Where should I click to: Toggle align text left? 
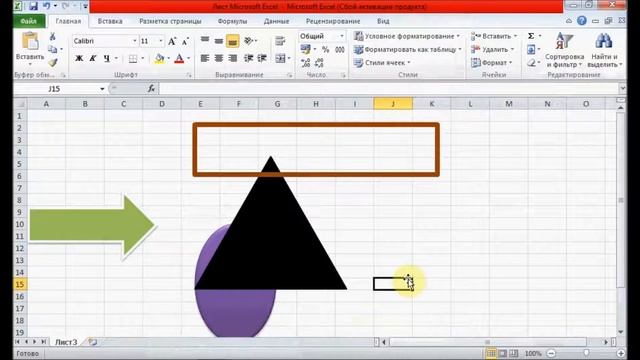tap(205, 58)
